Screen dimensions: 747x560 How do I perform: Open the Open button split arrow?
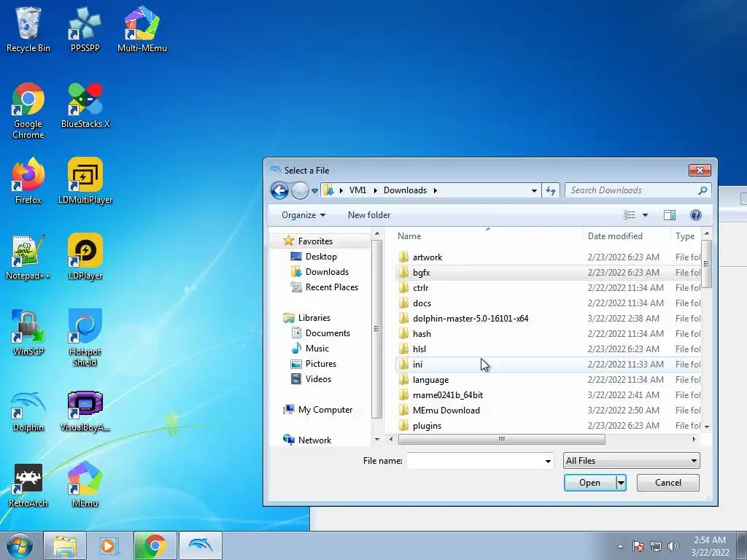click(621, 483)
